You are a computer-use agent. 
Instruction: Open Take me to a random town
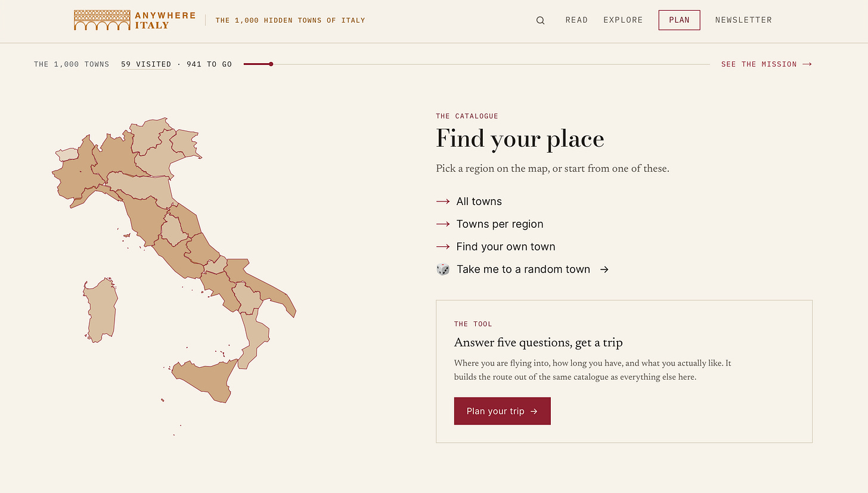tap(523, 269)
